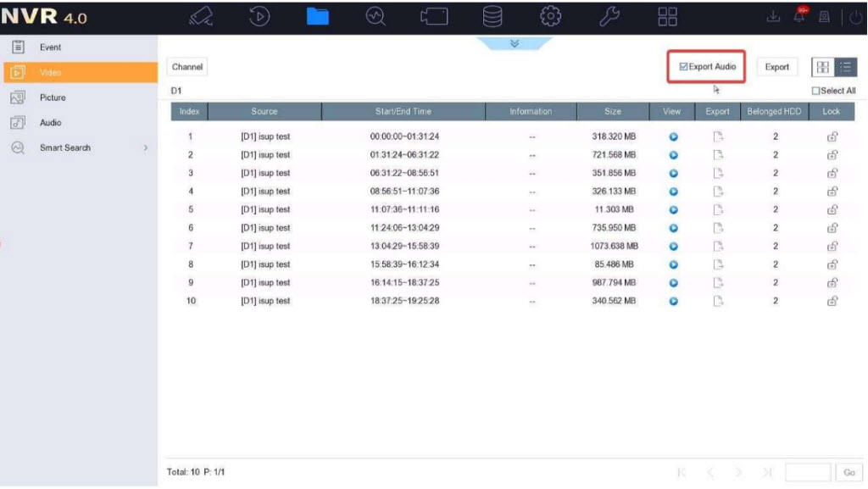Expand the collapsed panel with double chevron
The height and width of the screenshot is (489, 868).
[x=515, y=43]
